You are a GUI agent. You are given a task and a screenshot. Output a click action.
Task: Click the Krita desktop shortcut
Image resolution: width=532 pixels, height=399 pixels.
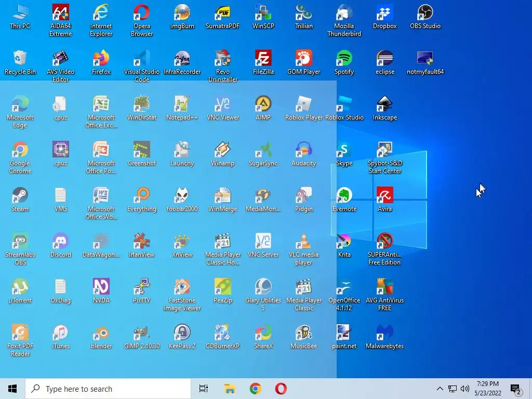point(344,246)
